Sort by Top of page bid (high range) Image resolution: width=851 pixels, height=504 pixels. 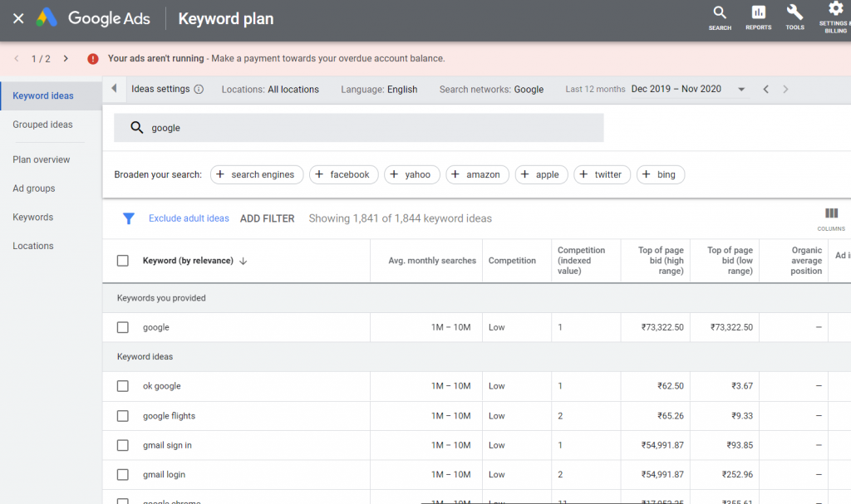click(661, 261)
